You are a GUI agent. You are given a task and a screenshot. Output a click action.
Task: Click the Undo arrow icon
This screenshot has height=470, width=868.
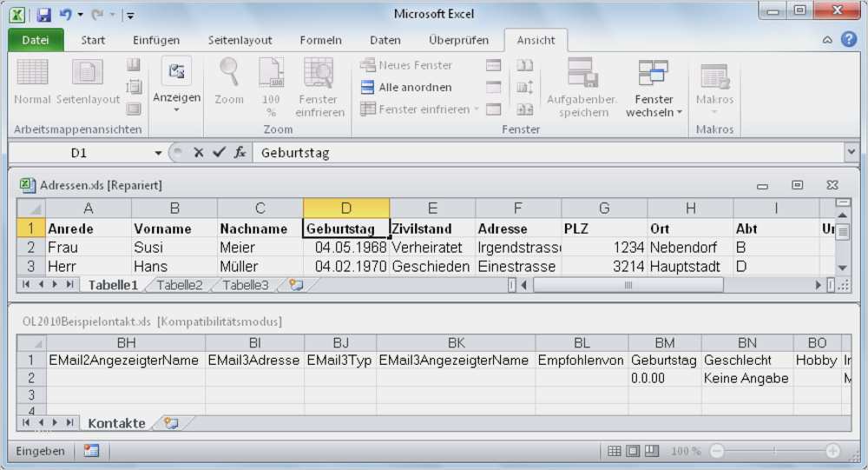pos(65,15)
